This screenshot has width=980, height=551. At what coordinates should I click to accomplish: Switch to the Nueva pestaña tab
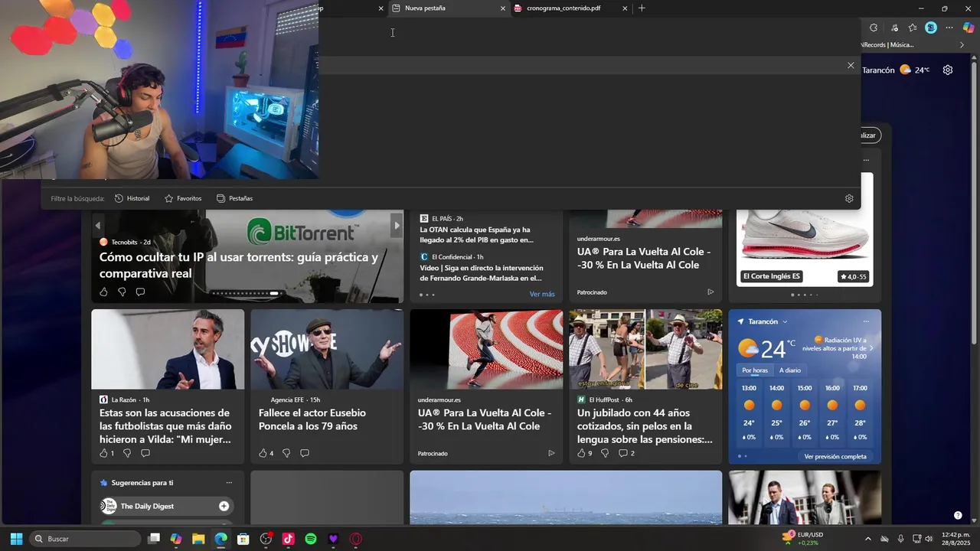448,8
